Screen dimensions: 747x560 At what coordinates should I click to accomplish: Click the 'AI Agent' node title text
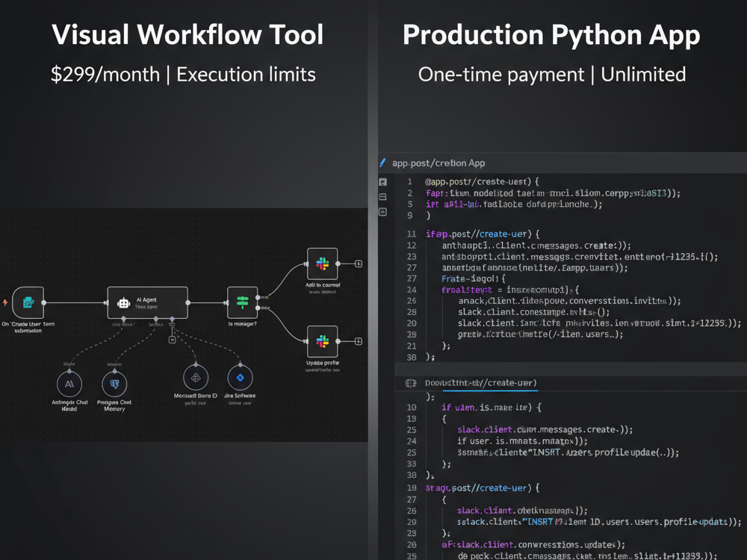pos(146,299)
